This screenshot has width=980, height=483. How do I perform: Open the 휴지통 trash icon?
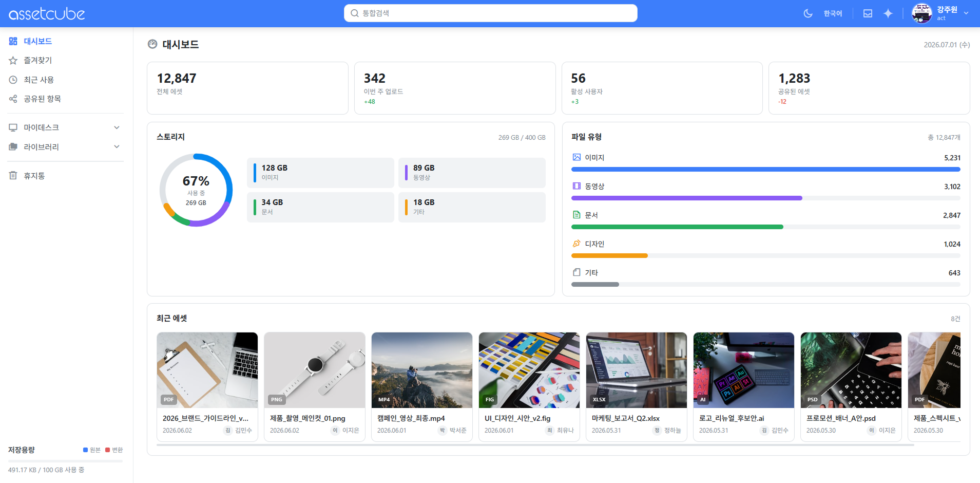click(x=13, y=176)
